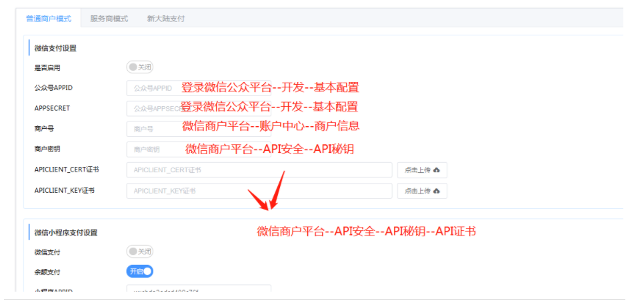This screenshot has height=303, width=644.
Task: Open the 服务商模式 tab
Action: pyautogui.click(x=109, y=19)
